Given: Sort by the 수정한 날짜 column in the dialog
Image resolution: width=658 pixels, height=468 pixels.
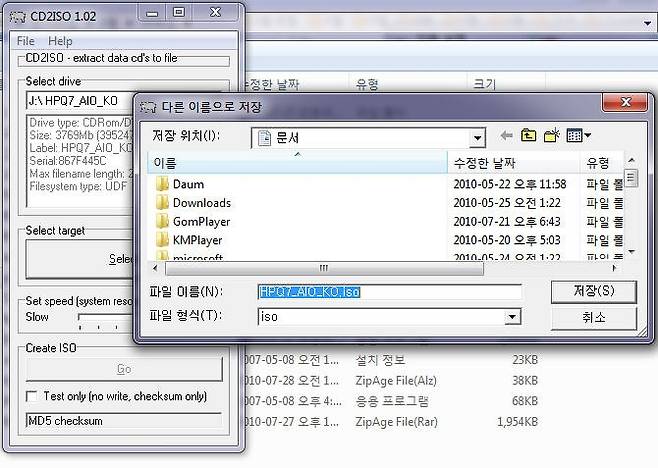Looking at the screenshot, I should coord(513,162).
